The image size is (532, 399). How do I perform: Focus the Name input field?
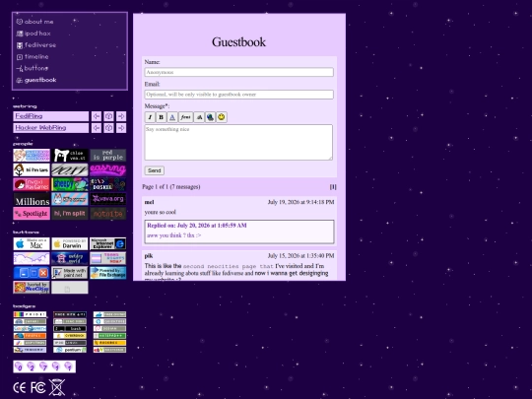238,72
